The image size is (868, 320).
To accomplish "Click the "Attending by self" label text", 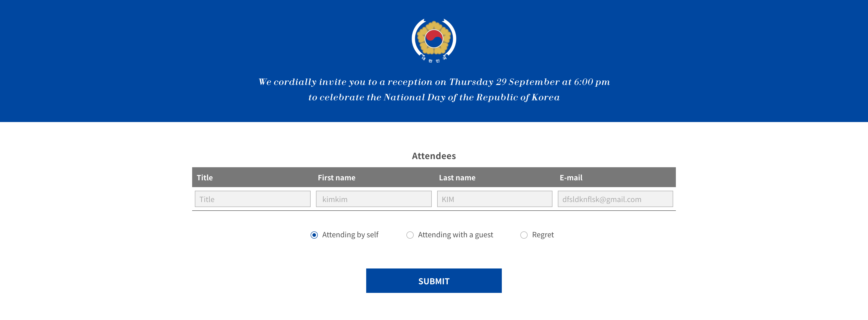I will (x=350, y=235).
